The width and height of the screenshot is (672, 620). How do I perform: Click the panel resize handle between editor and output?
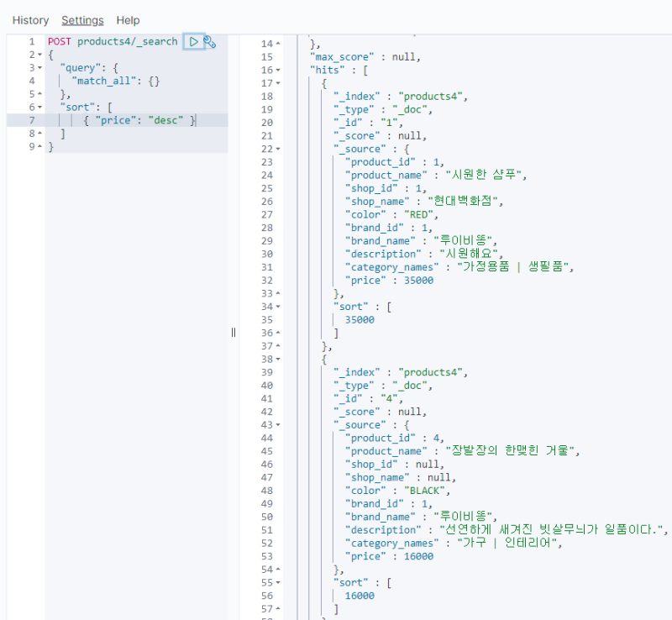pyautogui.click(x=234, y=333)
